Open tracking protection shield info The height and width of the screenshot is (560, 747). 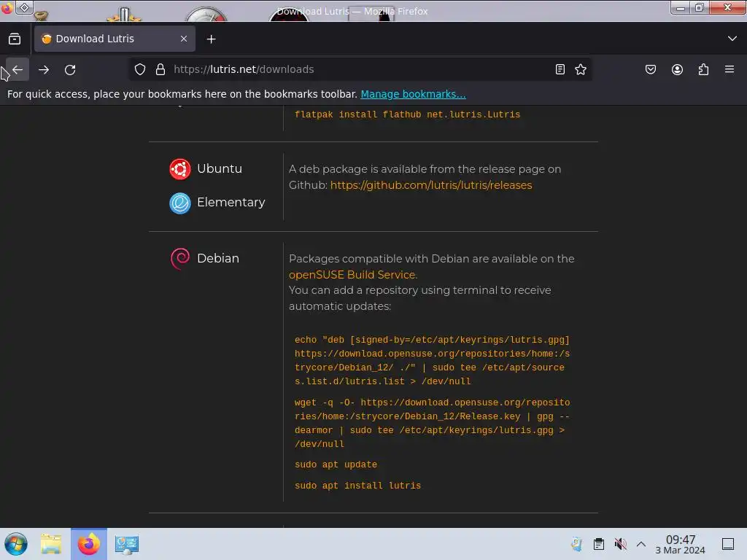[x=140, y=69]
